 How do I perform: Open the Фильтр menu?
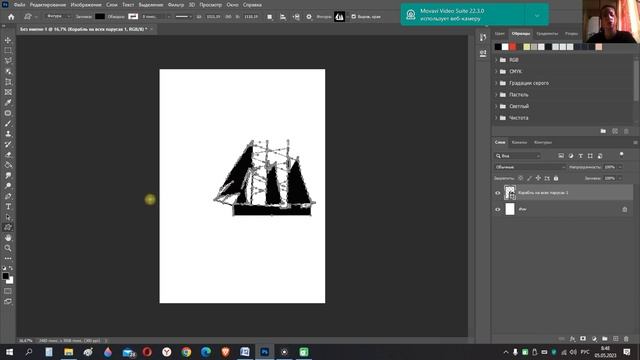(x=176, y=5)
